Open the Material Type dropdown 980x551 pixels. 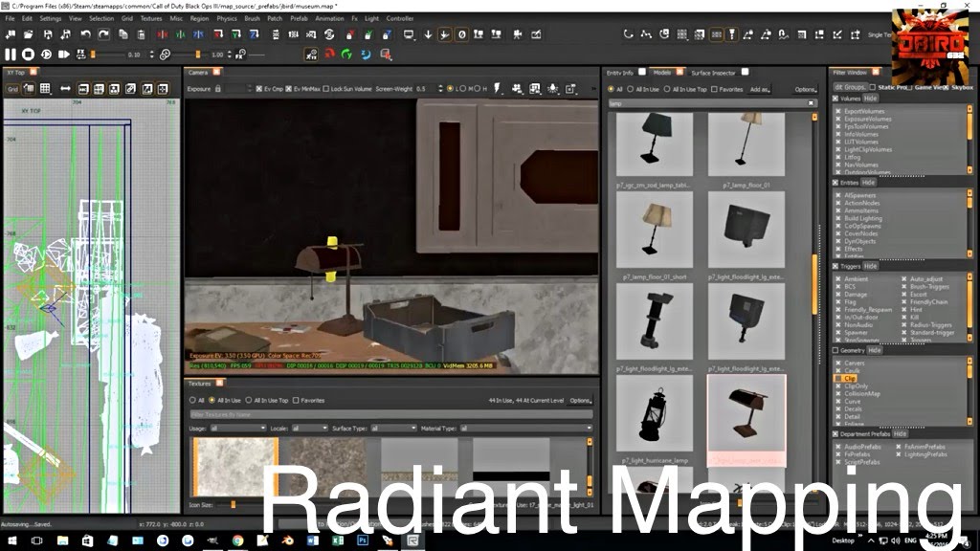tap(526, 428)
